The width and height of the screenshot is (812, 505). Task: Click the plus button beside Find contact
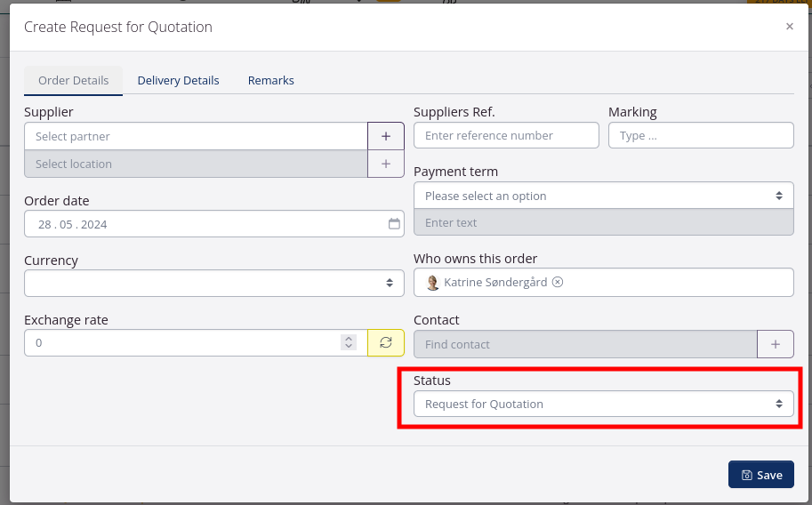coord(775,344)
